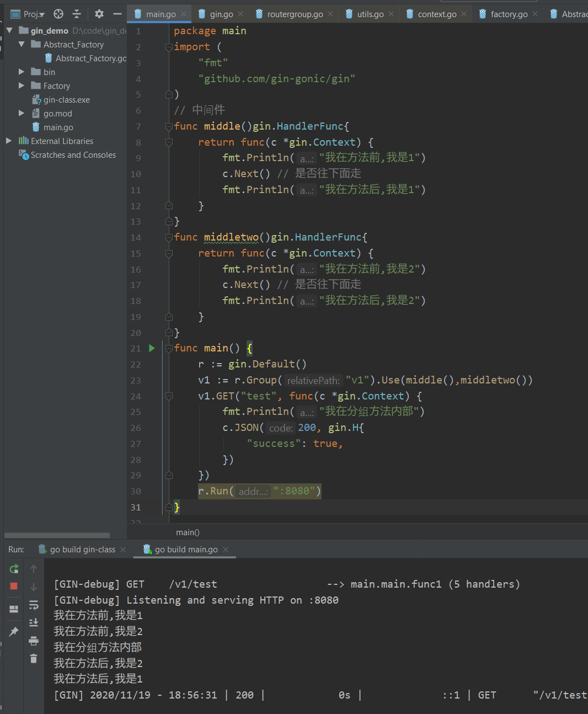Close the 'go build main.go' run tab
This screenshot has width=588, height=714.
click(x=226, y=550)
